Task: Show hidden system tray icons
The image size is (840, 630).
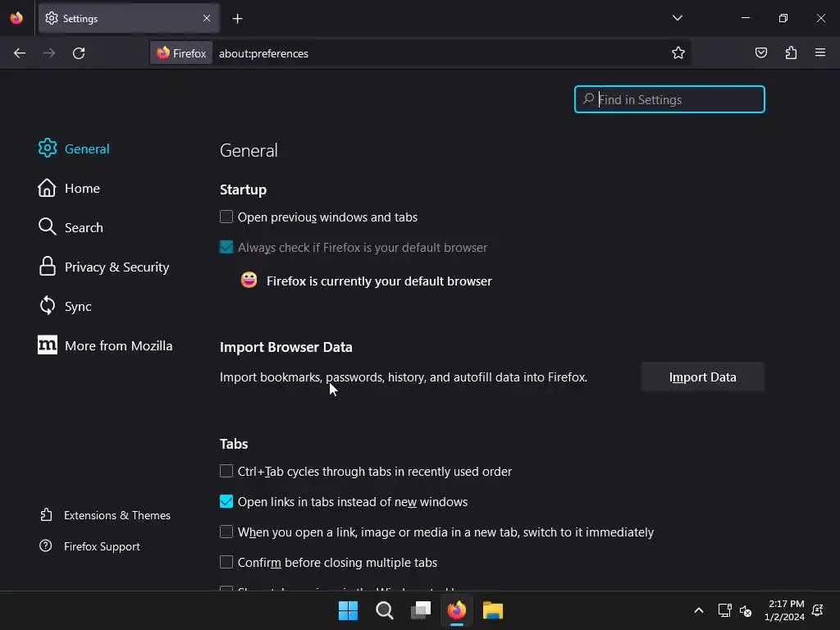Action: pyautogui.click(x=699, y=610)
